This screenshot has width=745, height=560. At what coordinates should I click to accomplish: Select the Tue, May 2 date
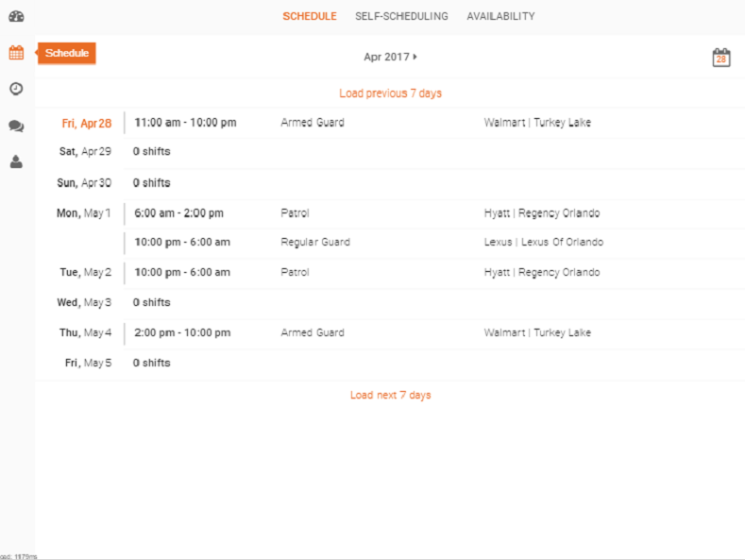pos(86,272)
